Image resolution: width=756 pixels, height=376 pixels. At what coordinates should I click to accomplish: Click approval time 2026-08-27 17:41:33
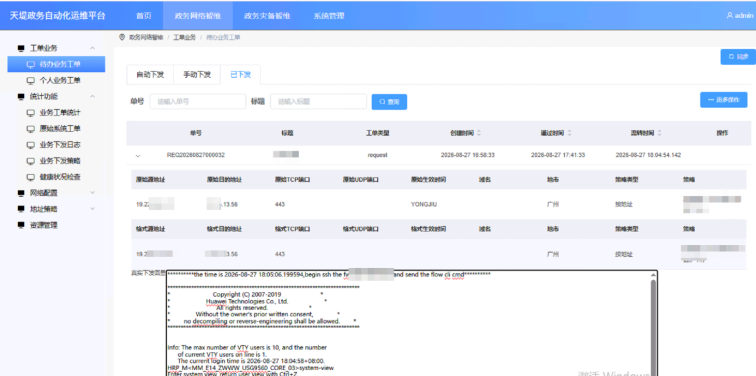coord(558,155)
